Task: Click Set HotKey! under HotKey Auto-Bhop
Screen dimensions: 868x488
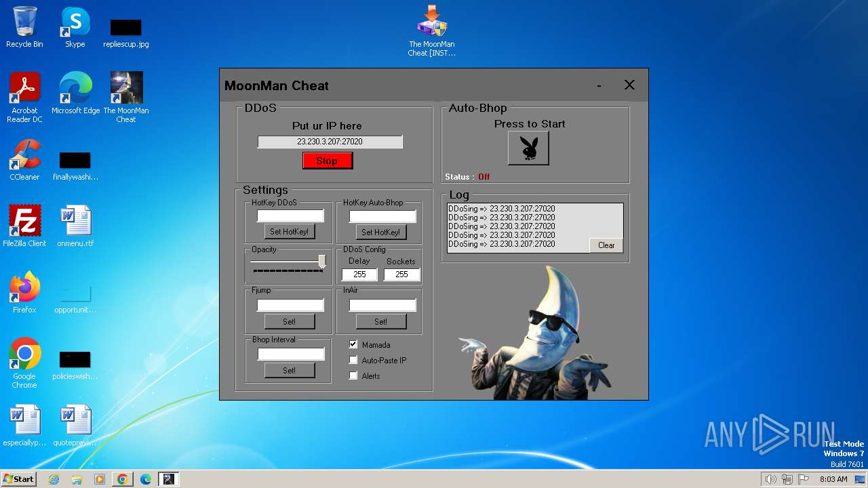Action: pos(381,232)
